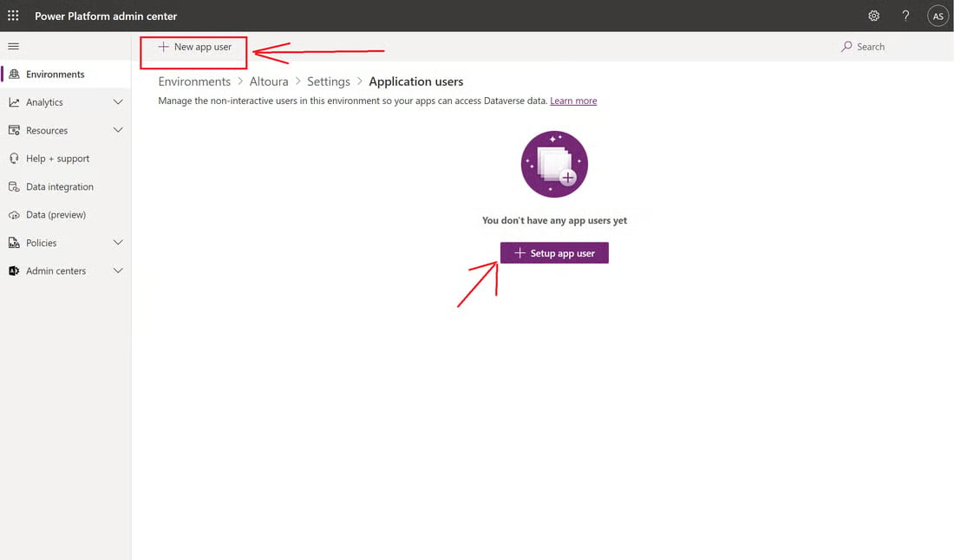This screenshot has width=954, height=560.
Task: Click the Setup app user button
Action: tap(554, 253)
